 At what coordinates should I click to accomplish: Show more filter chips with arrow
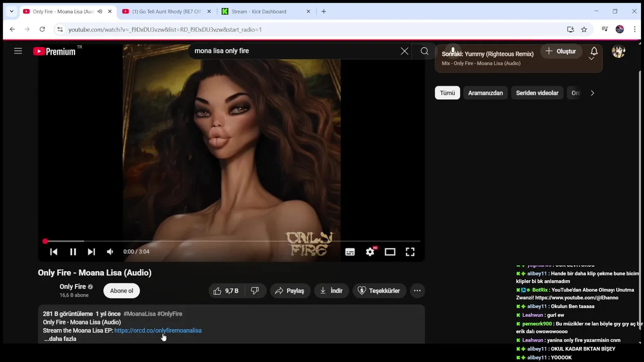click(592, 93)
